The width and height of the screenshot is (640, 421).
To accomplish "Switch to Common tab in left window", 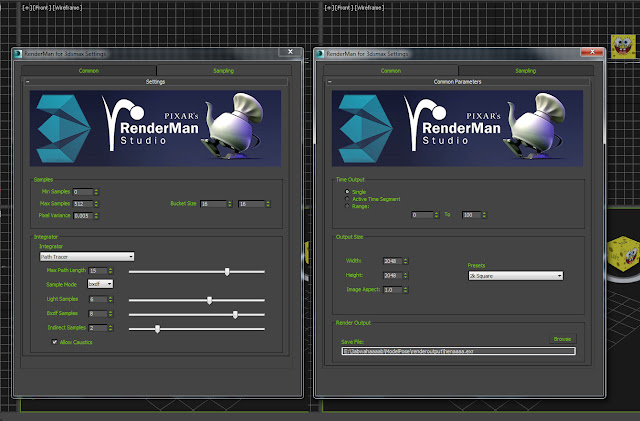I will (89, 71).
